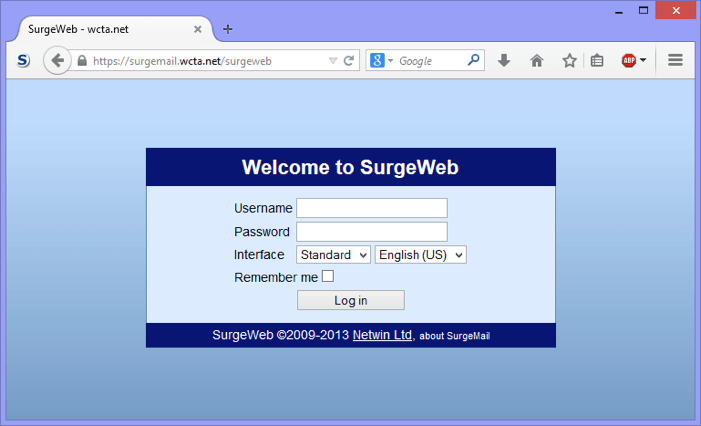This screenshot has height=426, width=701.
Task: Click the search magnifier icon
Action: (473, 60)
